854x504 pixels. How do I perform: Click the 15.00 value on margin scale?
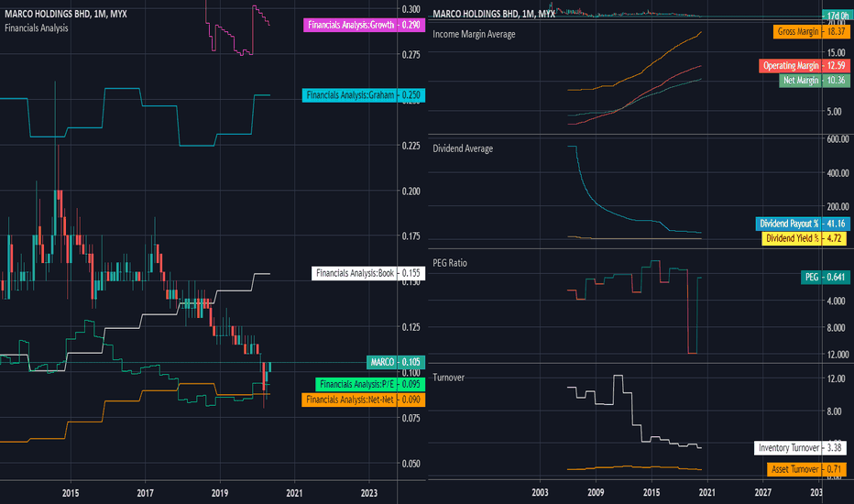coord(837,53)
